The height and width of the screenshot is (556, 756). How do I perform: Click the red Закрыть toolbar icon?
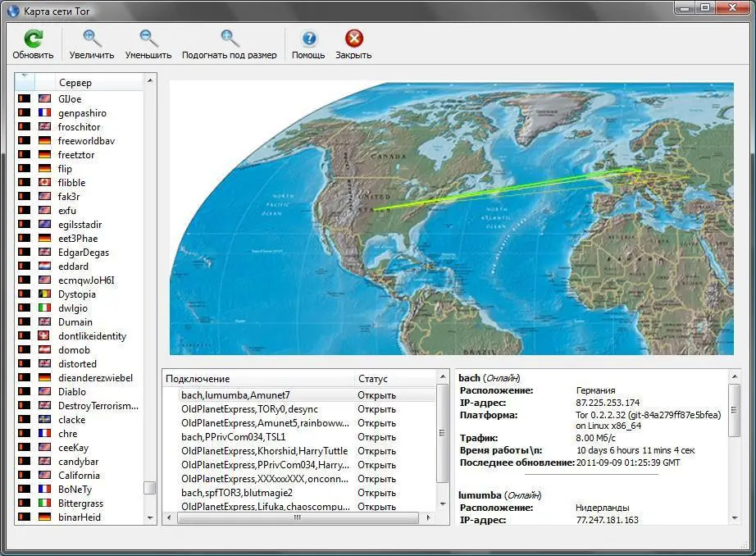354,39
